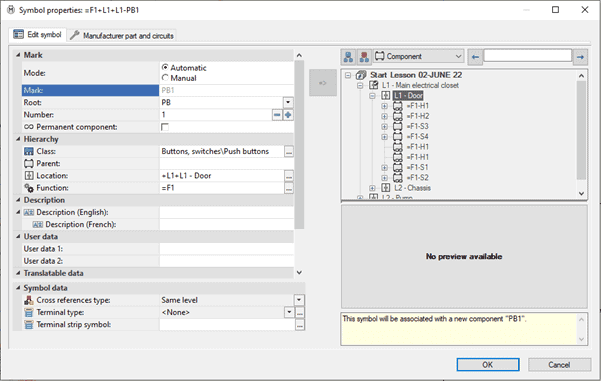Increase the Number value with plus

coord(288,115)
